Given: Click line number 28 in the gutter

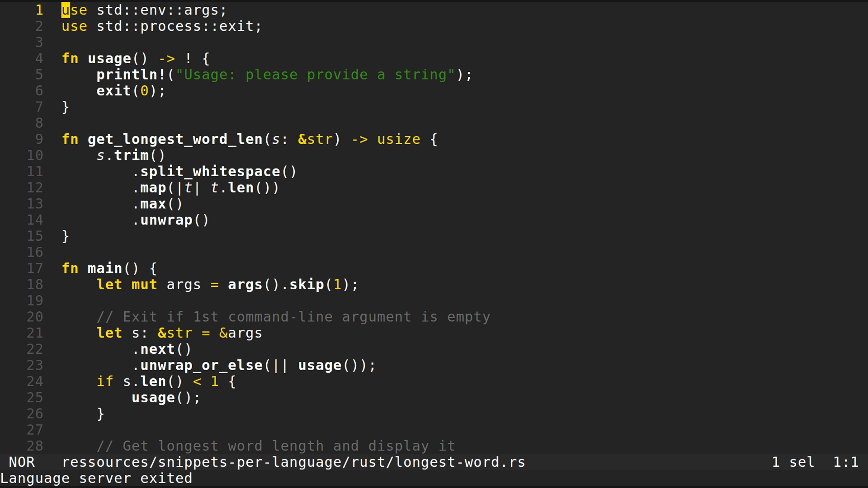Looking at the screenshot, I should [x=35, y=446].
